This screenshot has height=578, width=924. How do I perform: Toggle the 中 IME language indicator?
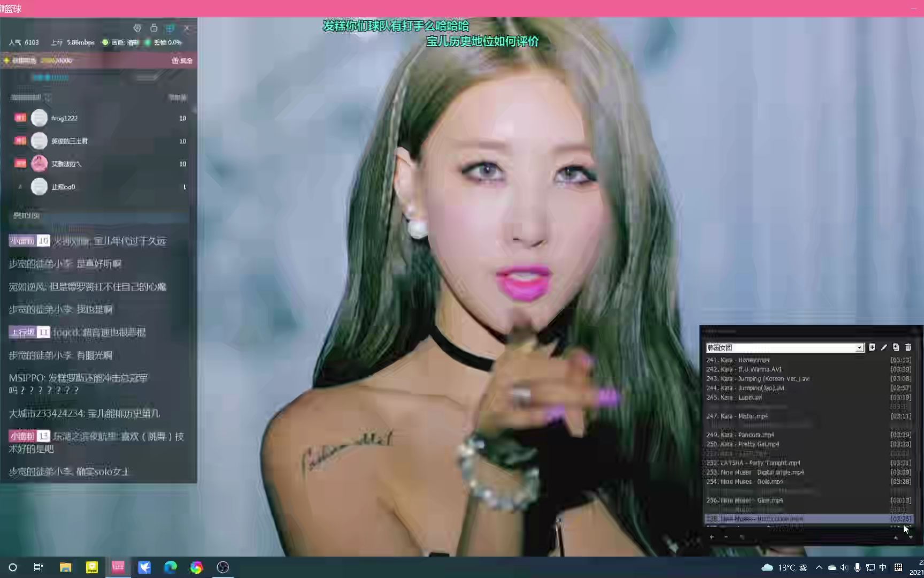[883, 567]
